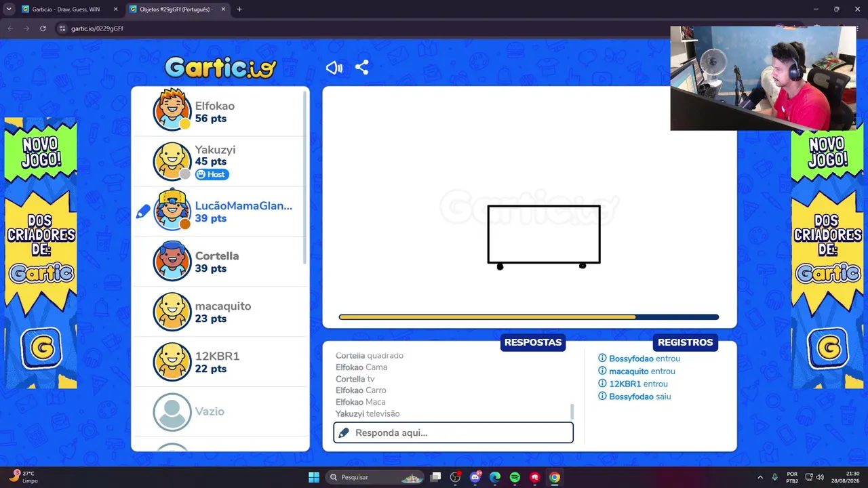Click info icon next to Bossyfodao entrou
The width and height of the screenshot is (868, 488).
tap(602, 359)
